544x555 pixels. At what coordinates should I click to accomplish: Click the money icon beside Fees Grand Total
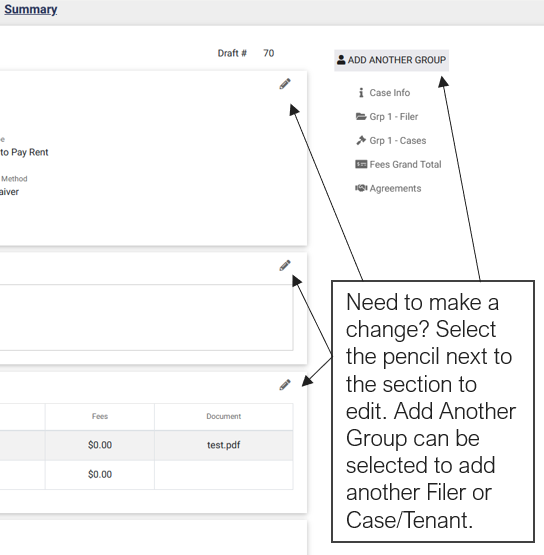point(361,164)
